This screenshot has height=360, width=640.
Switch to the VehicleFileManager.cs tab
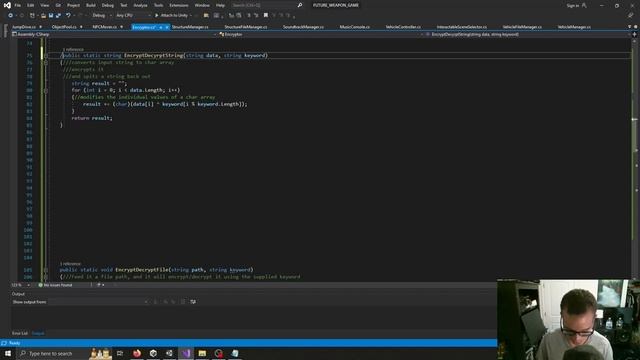coord(522,27)
